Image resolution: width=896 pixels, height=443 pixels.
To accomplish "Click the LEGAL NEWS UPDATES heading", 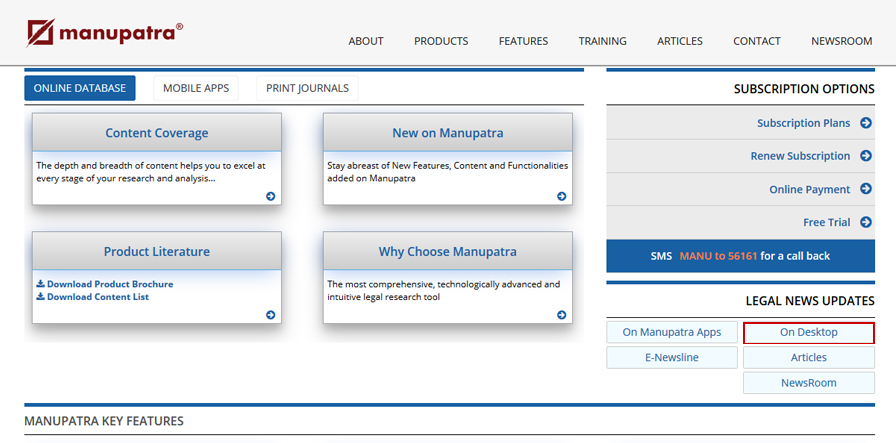I will point(810,301).
